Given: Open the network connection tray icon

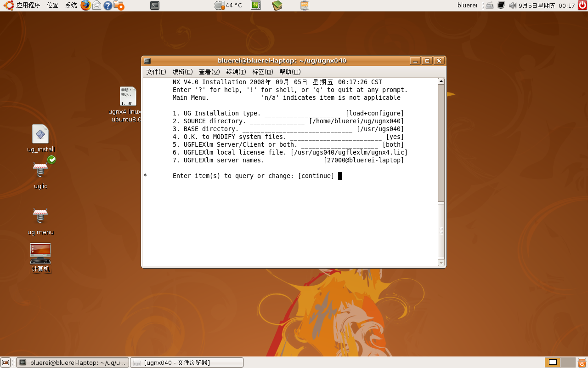Looking at the screenshot, I should pos(501,6).
